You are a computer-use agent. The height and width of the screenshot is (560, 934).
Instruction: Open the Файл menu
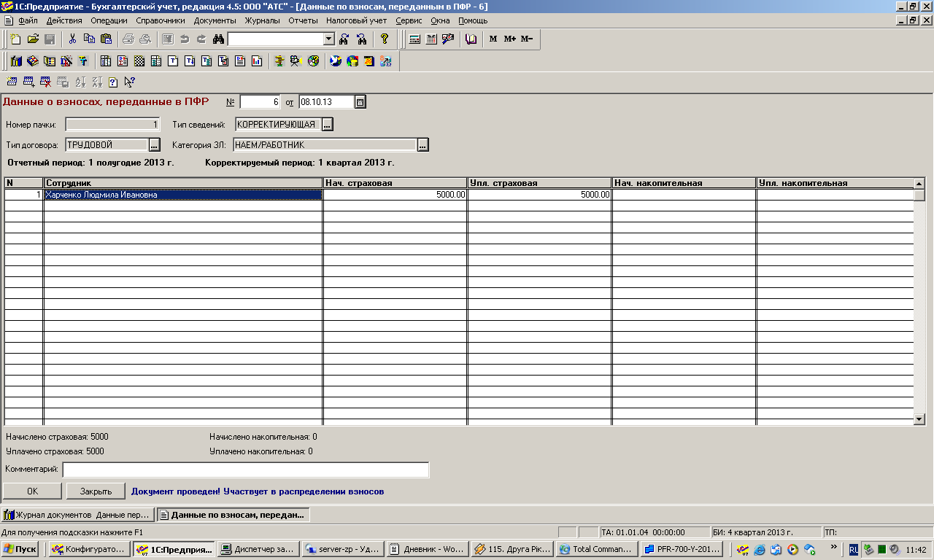(x=27, y=20)
